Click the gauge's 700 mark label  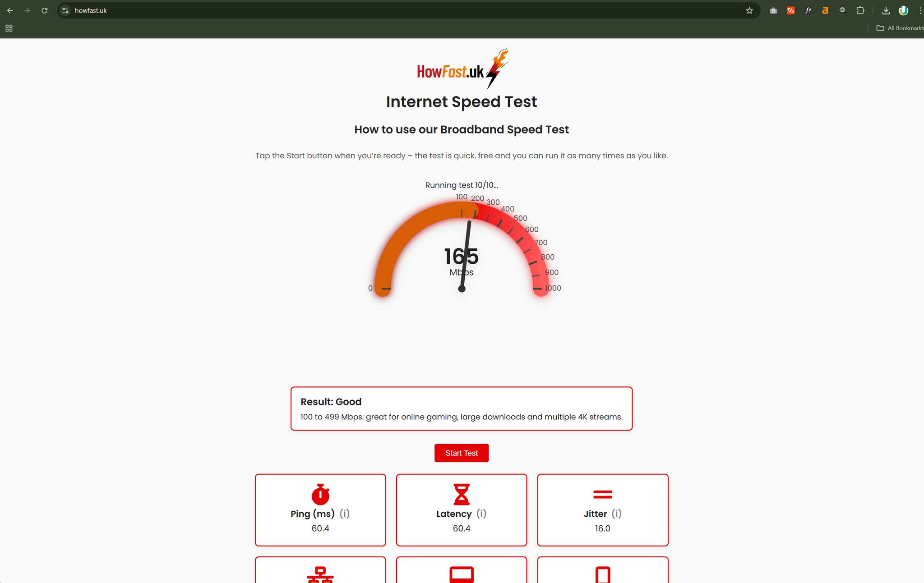click(541, 243)
